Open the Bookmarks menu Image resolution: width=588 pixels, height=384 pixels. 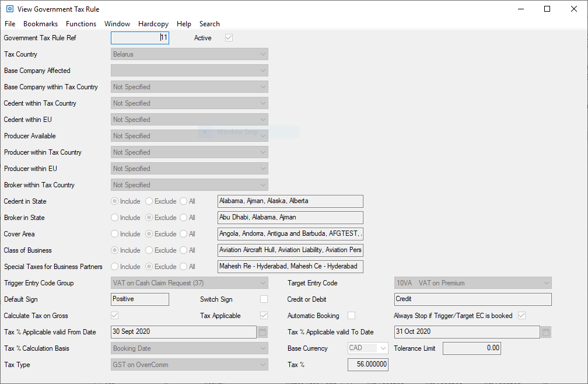40,24
